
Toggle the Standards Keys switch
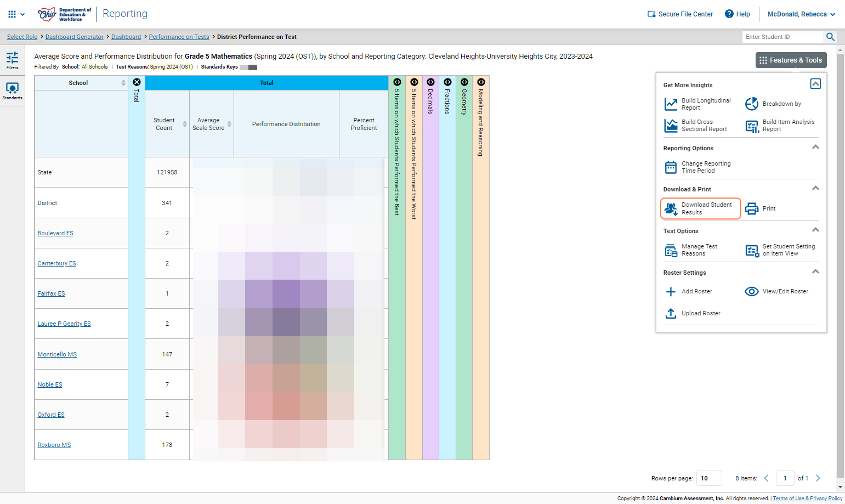coord(248,67)
